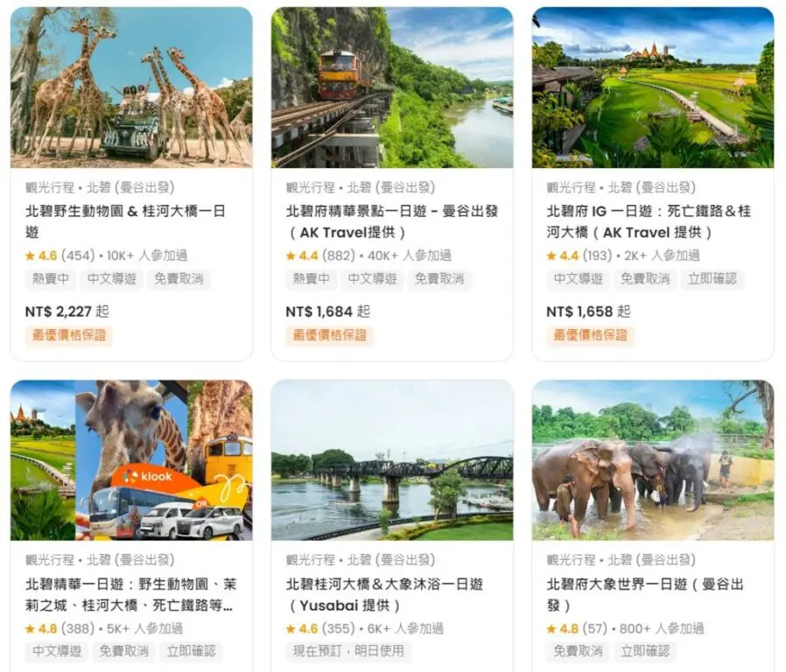Screen dimensions: 786x672
Task: Open the elephants bathing photo
Action: pos(653,460)
